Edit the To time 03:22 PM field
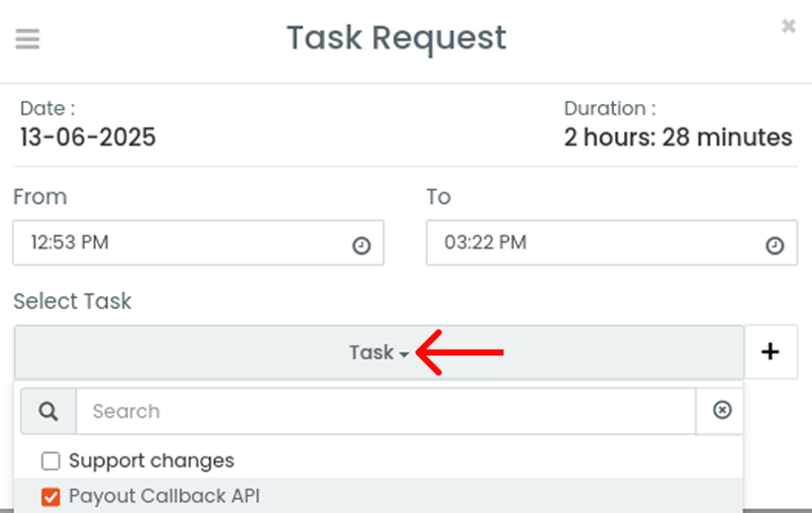Screen dimensions: 812x513 (611, 243)
